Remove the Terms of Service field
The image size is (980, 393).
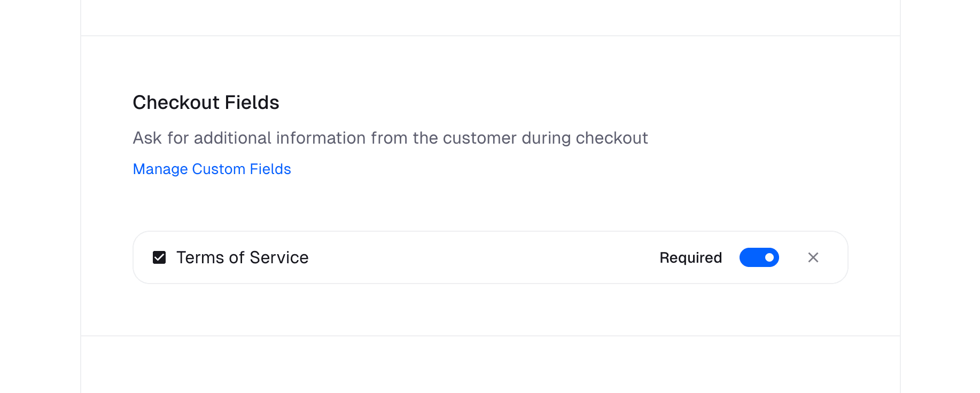click(x=813, y=257)
